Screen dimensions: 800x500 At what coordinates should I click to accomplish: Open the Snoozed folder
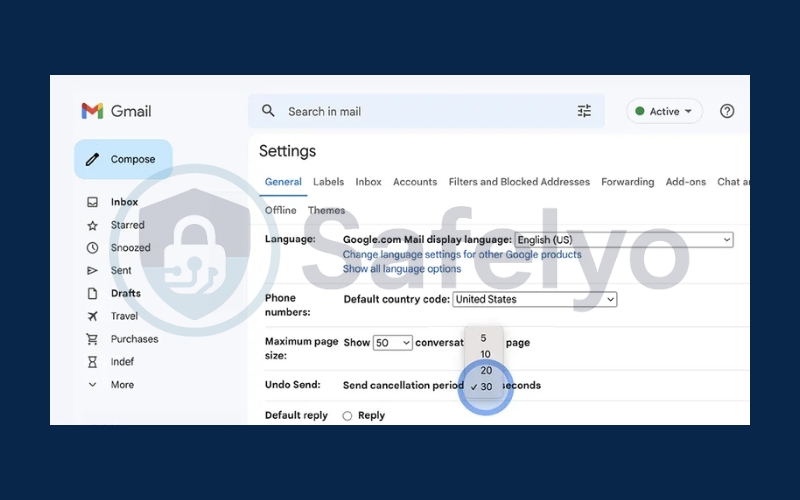130,248
